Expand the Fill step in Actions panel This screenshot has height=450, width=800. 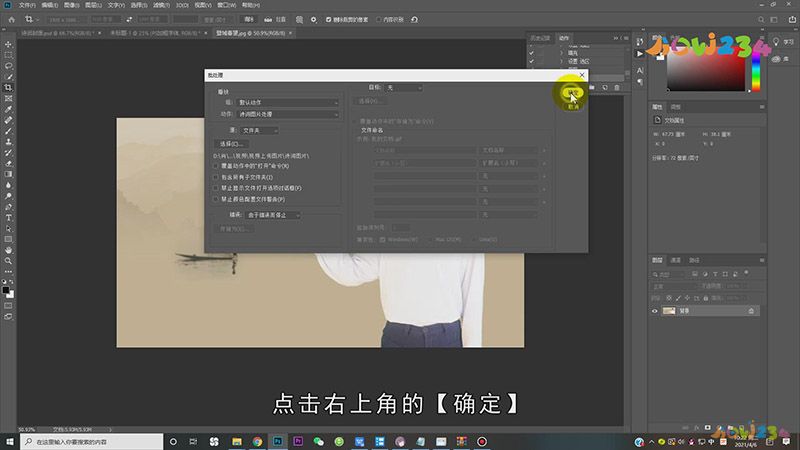pos(562,53)
